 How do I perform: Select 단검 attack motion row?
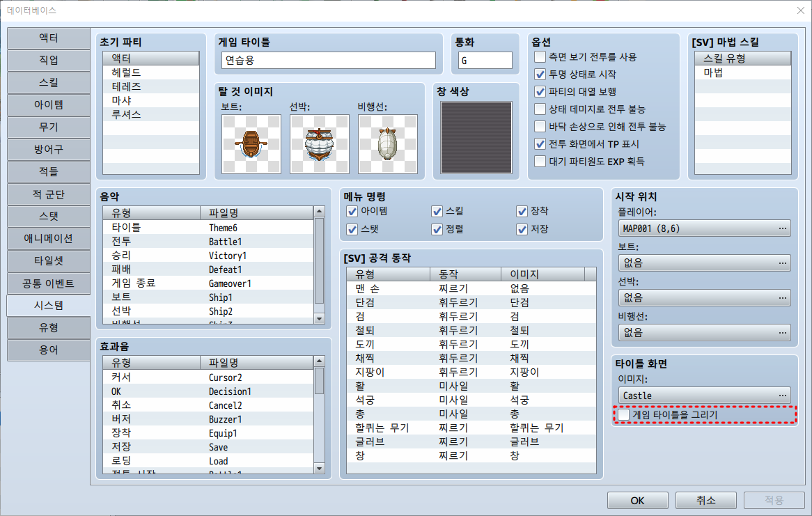tap(471, 302)
